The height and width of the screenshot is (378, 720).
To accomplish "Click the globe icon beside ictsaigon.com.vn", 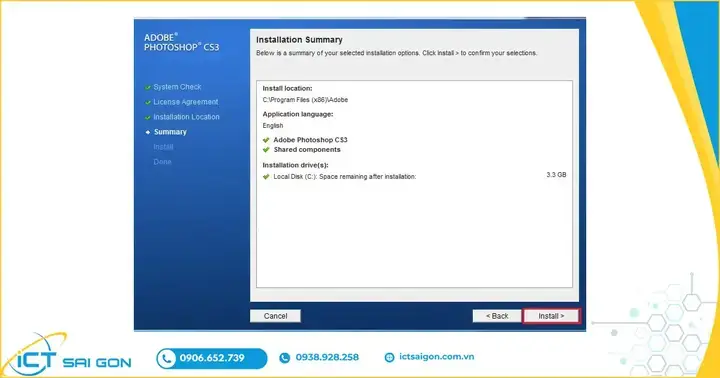I will [x=389, y=357].
